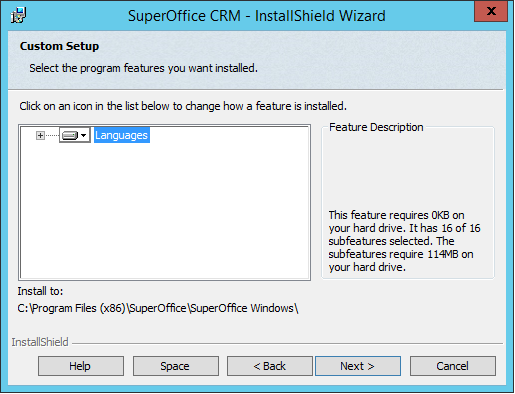
Task: Click the SuperOffice CRM title bar text
Action: (257, 16)
